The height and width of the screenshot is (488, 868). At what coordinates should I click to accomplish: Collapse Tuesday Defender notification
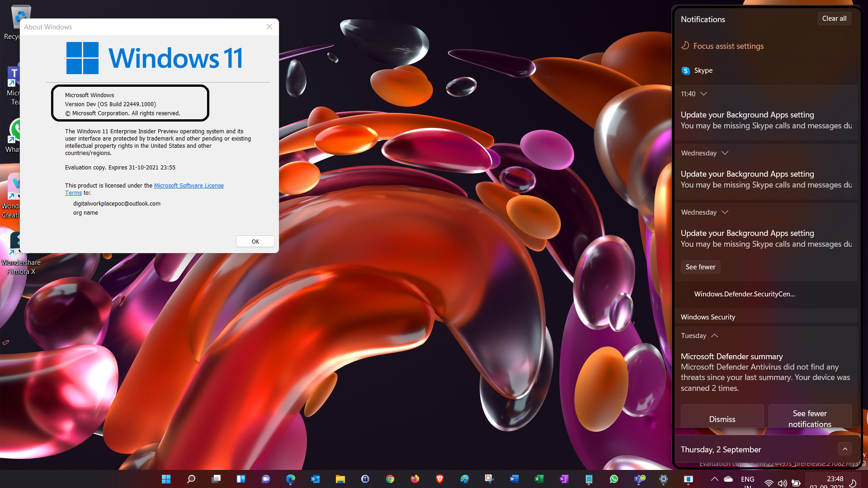coord(714,336)
